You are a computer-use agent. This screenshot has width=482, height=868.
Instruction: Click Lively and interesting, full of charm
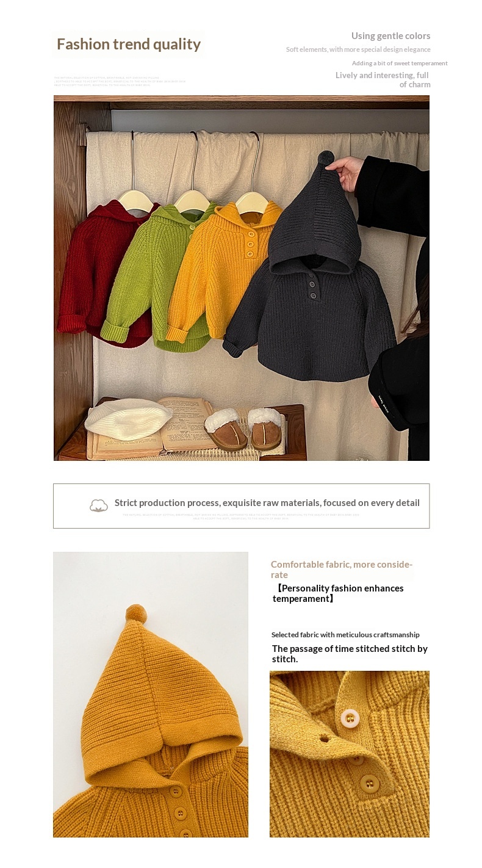pyautogui.click(x=383, y=80)
